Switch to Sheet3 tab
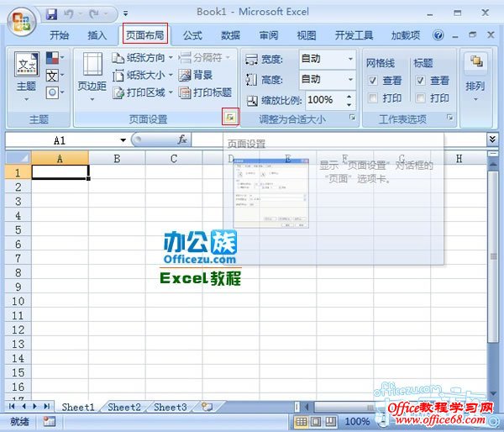 point(170,407)
